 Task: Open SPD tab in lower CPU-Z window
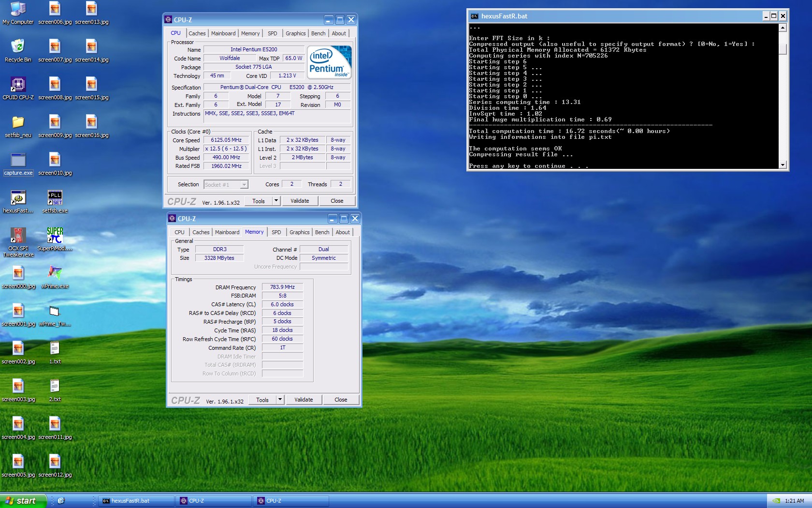(276, 232)
